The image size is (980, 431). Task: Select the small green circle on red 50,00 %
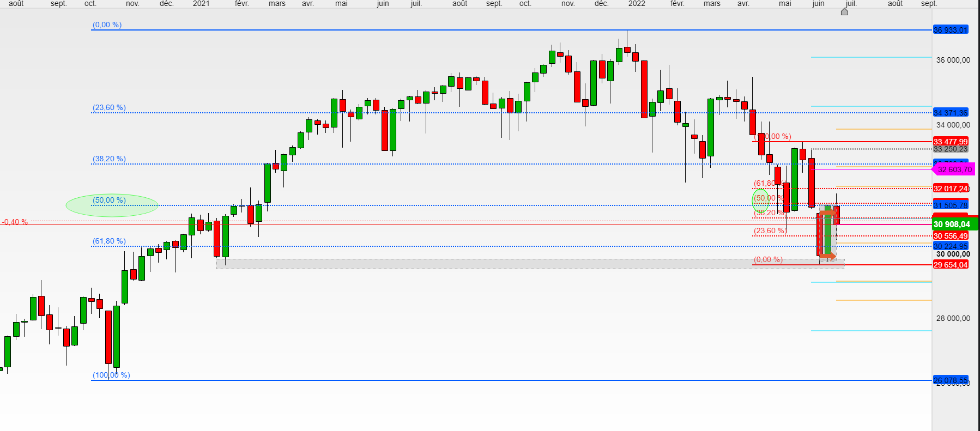(x=760, y=201)
